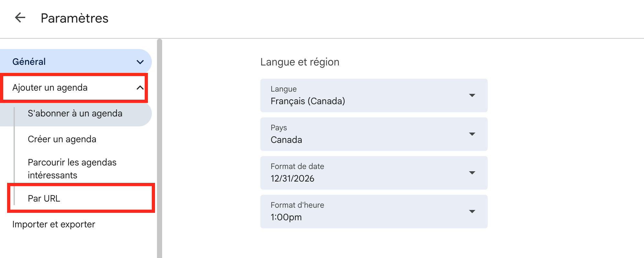Open the Langue dropdown arrow

pyautogui.click(x=473, y=95)
